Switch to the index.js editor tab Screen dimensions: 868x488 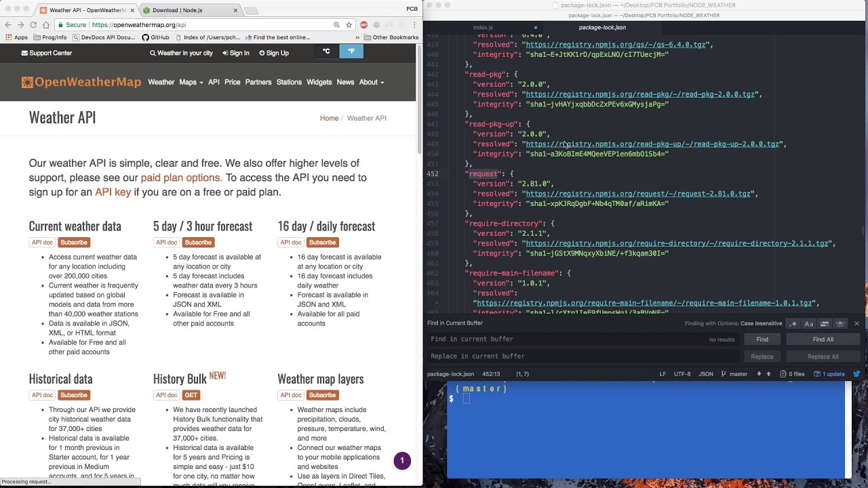pyautogui.click(x=483, y=27)
